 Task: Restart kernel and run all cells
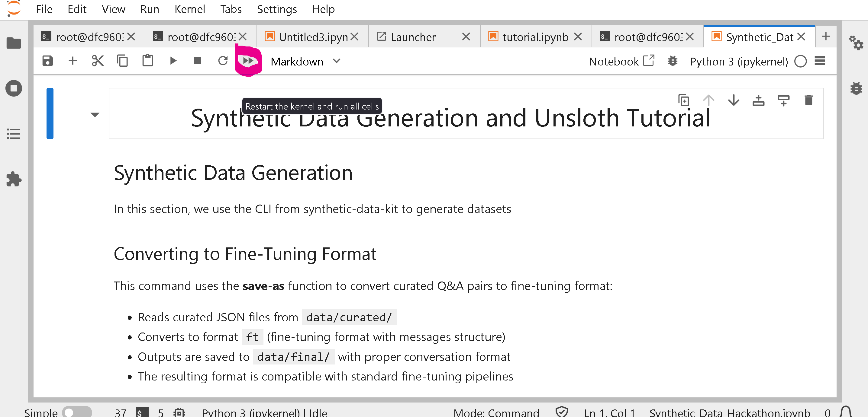click(x=248, y=61)
